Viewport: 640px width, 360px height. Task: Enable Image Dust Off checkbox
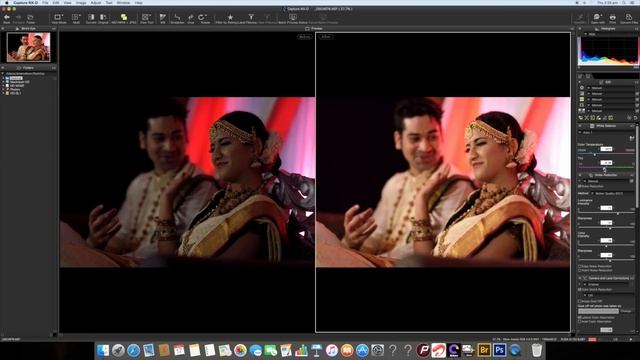point(580,301)
